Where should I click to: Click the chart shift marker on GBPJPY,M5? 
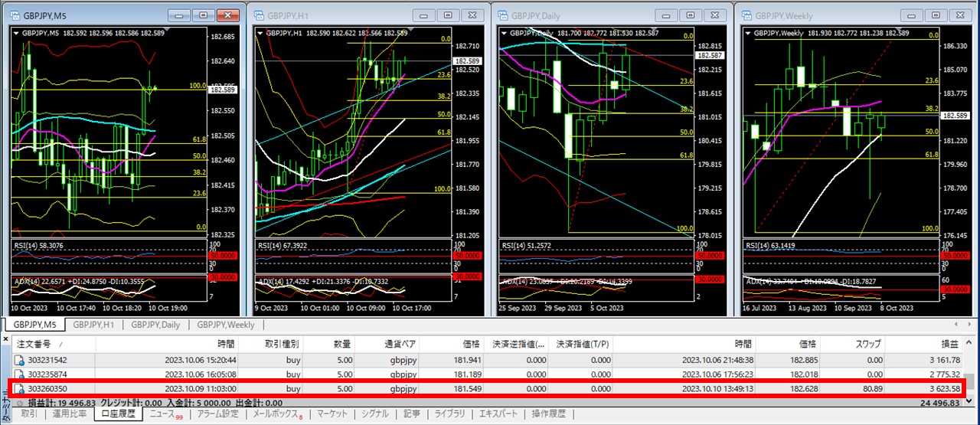point(168,28)
